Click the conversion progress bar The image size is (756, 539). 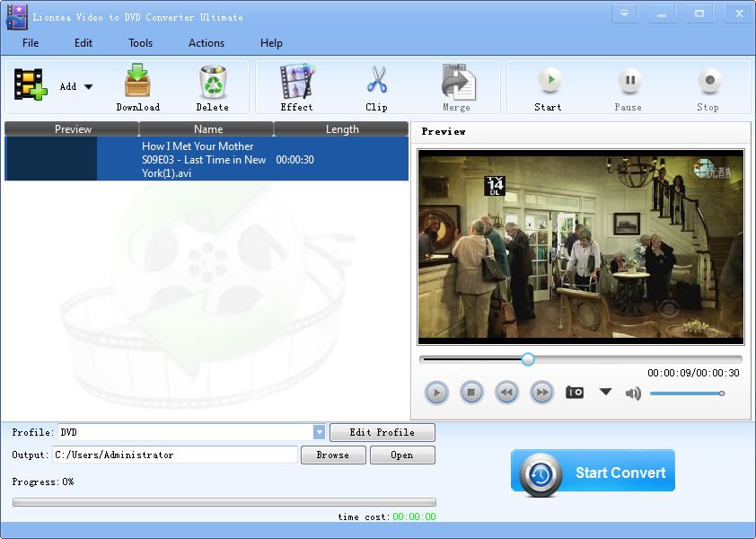224,502
